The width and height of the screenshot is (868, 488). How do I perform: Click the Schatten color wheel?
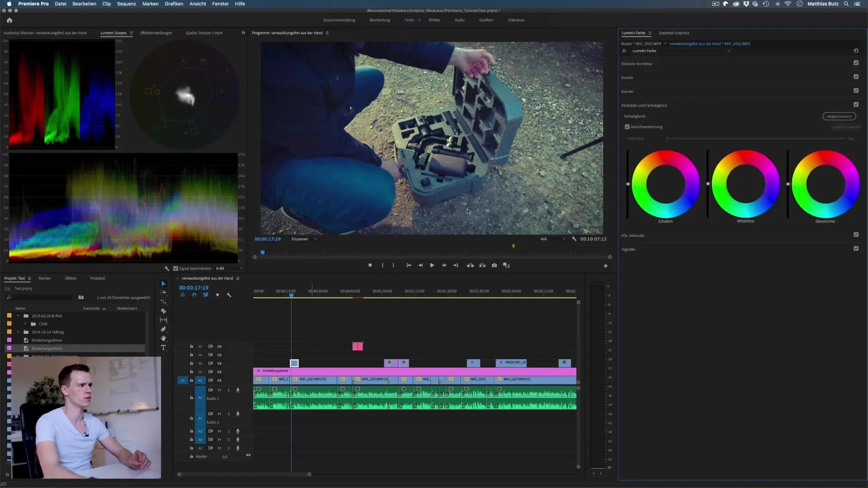point(665,184)
